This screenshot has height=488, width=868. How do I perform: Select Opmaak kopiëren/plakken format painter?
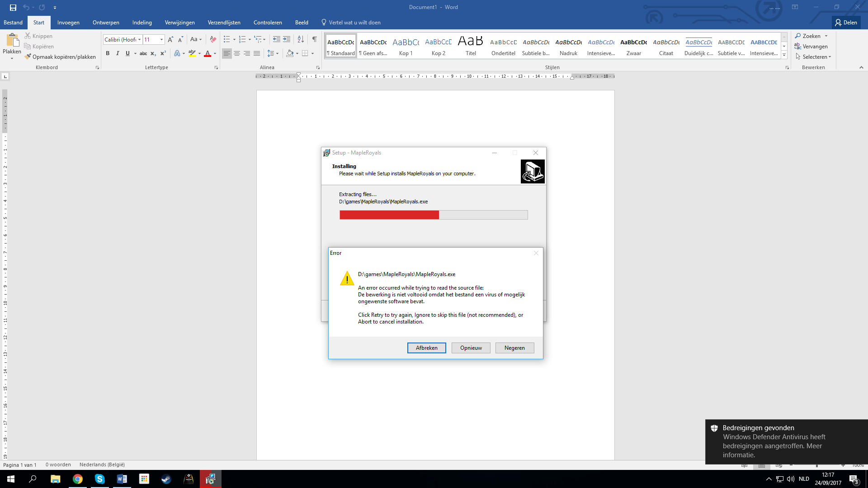pos(60,57)
